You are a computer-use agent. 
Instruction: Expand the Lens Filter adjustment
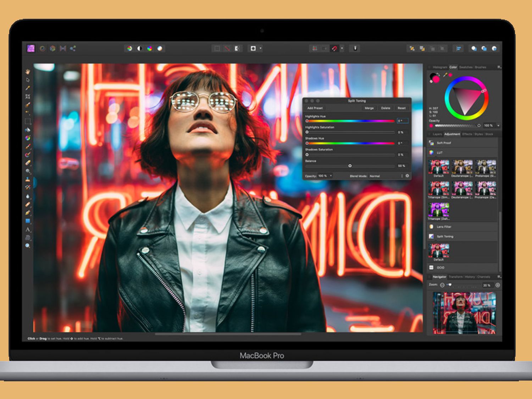pos(462,227)
